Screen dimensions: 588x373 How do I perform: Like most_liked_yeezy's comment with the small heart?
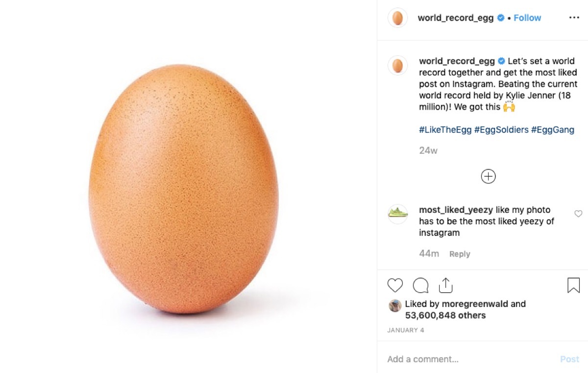[579, 214]
